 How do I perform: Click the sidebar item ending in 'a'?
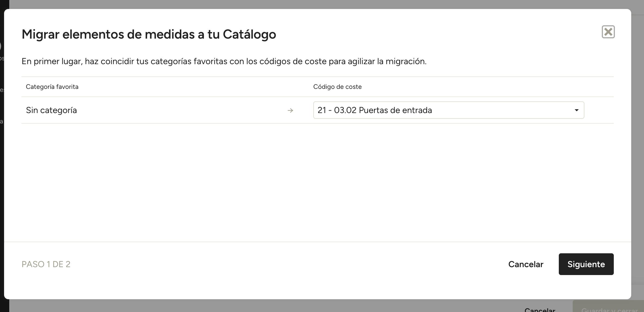[1, 121]
